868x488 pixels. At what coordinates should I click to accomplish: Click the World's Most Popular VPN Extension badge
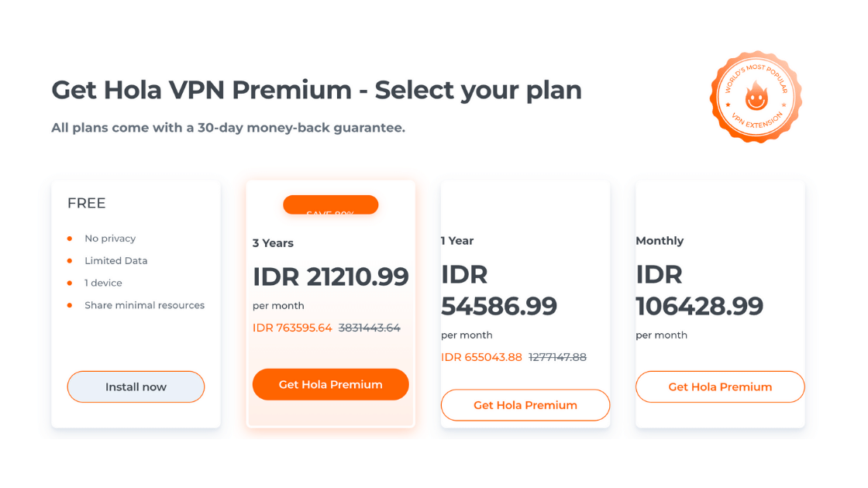point(756,98)
